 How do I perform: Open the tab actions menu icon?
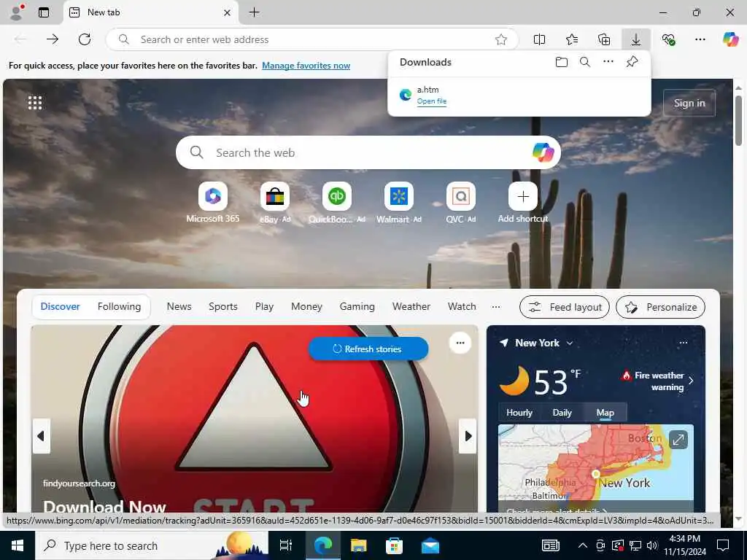pyautogui.click(x=44, y=12)
